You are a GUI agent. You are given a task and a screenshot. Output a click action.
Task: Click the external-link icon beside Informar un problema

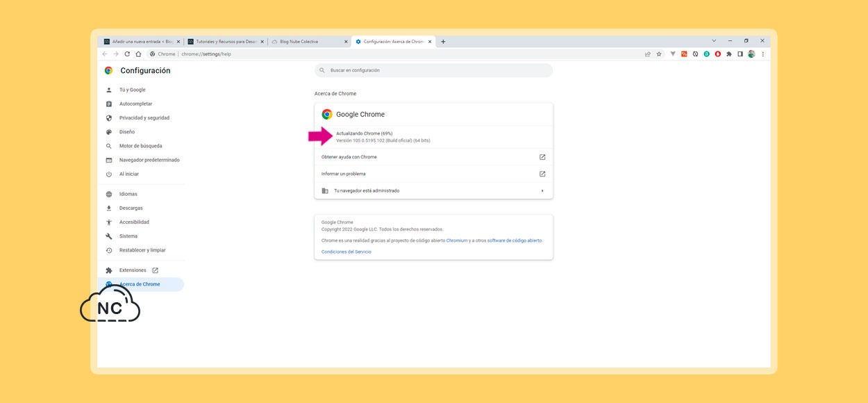[x=542, y=174]
